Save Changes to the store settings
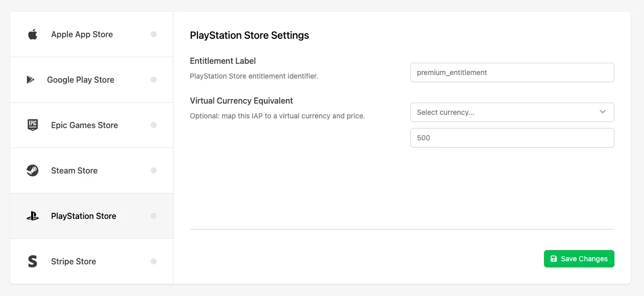Viewport: 644px width, 296px height. 579,259
